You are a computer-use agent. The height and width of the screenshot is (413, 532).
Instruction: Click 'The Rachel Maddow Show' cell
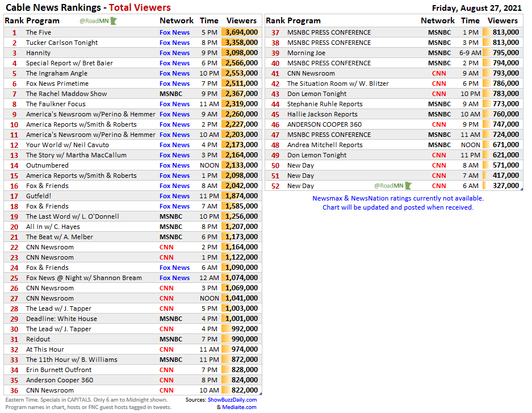(x=66, y=94)
